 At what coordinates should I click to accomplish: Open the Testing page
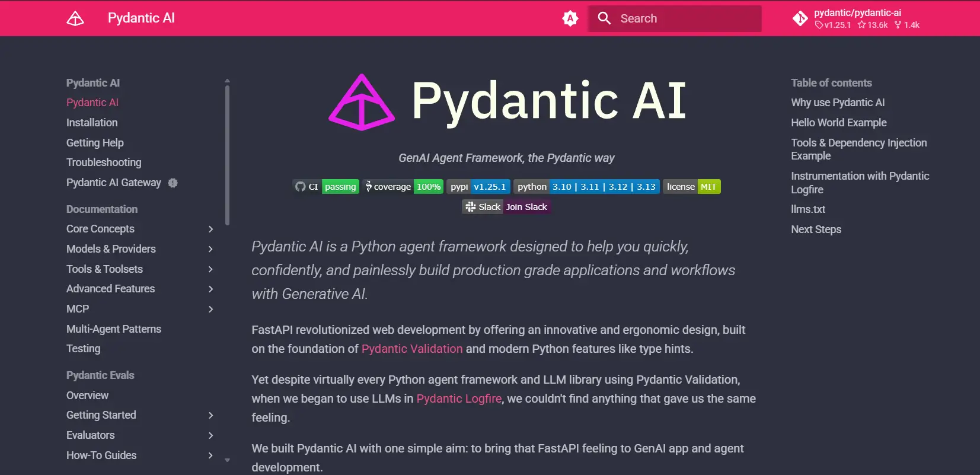[x=84, y=349]
